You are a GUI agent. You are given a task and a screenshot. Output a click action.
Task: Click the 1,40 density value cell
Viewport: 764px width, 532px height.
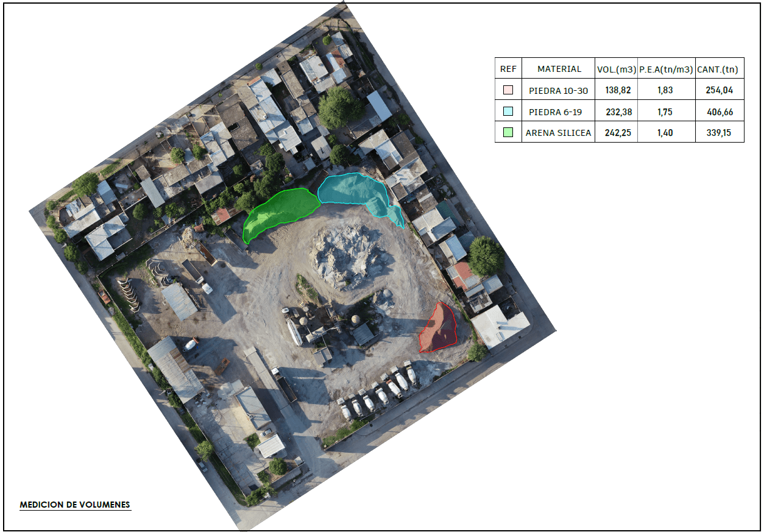665,133
